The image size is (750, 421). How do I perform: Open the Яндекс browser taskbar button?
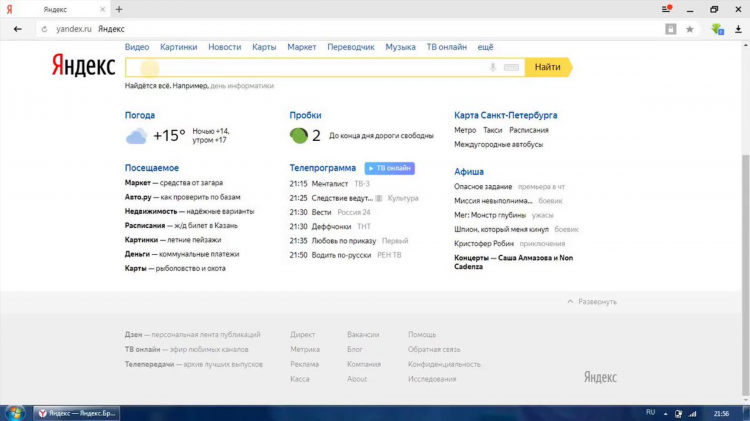[x=77, y=413]
